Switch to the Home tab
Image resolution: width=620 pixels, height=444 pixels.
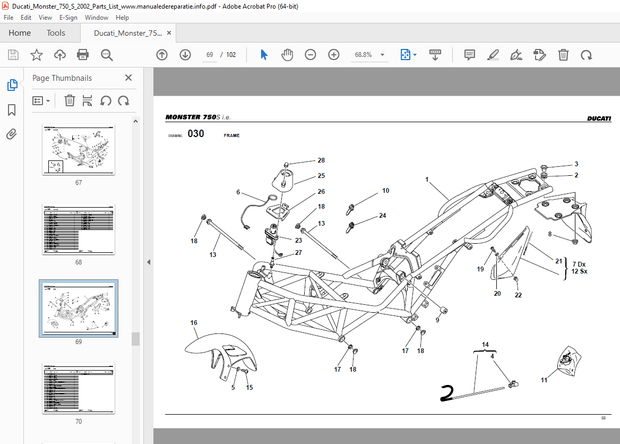pyautogui.click(x=19, y=33)
